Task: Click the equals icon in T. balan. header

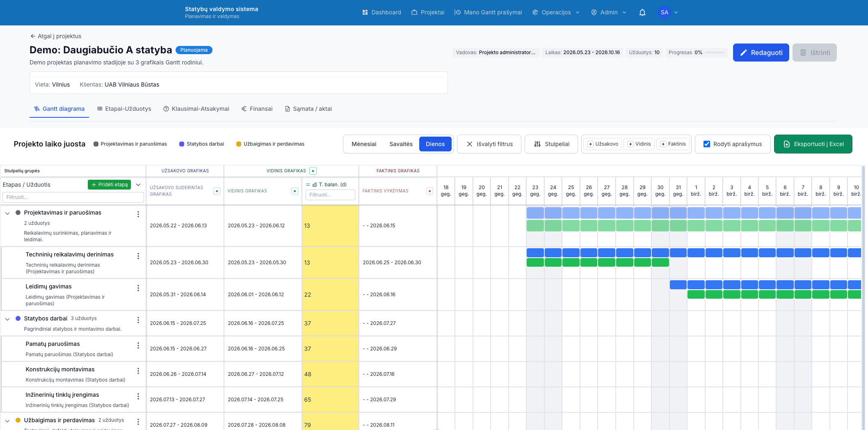Action: (308, 185)
